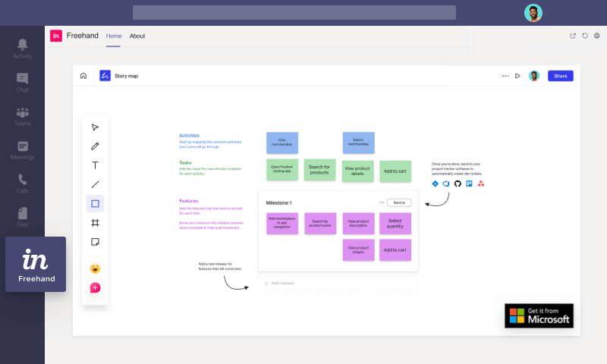Screen dimensions: 607x364
Task: Select the Frame grid tool
Action: coord(95,223)
